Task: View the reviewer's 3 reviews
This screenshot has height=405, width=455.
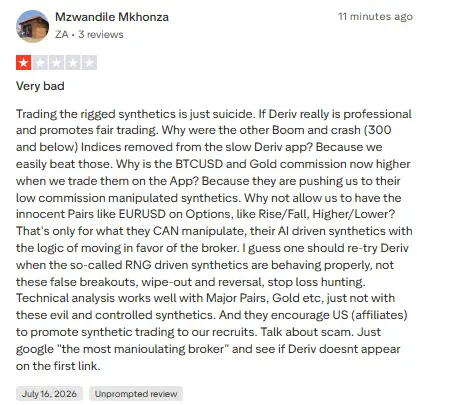Action: 101,34
